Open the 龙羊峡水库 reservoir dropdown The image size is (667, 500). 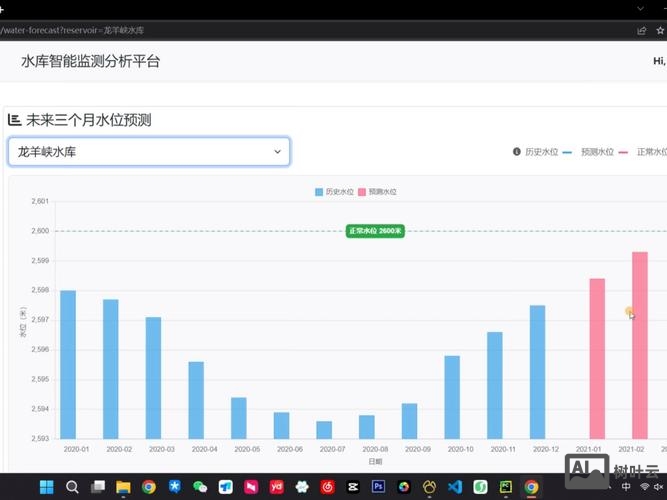pos(149,151)
